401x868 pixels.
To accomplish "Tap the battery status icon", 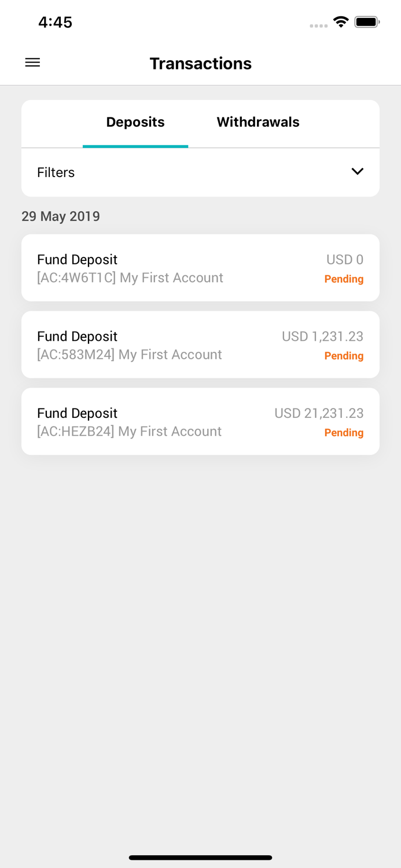I will tap(367, 22).
